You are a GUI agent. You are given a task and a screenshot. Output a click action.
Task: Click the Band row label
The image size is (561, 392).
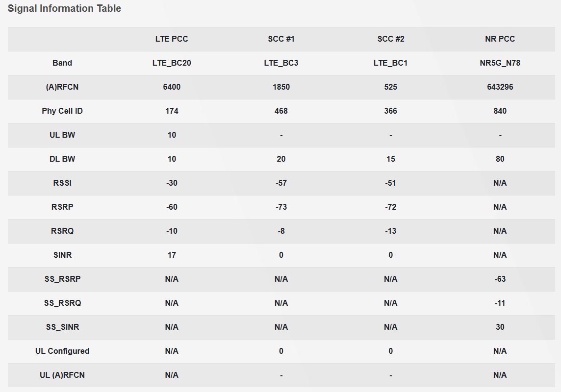62,63
